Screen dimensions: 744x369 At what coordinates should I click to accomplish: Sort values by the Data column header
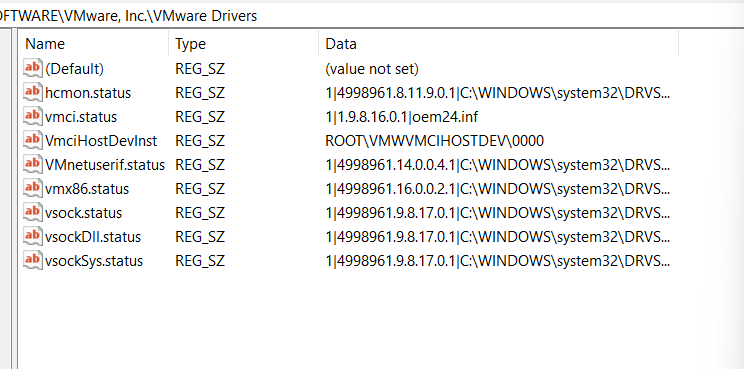(x=498, y=44)
